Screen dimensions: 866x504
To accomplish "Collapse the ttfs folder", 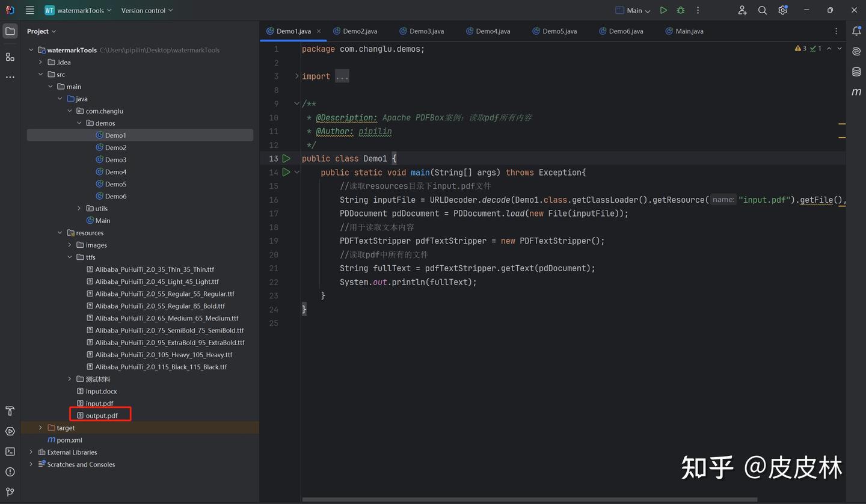I will [70, 257].
